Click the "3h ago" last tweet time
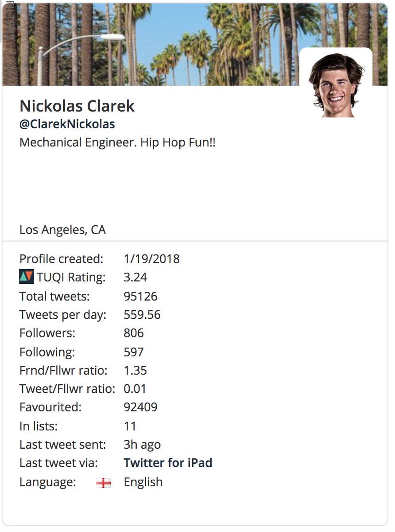 pos(142,445)
